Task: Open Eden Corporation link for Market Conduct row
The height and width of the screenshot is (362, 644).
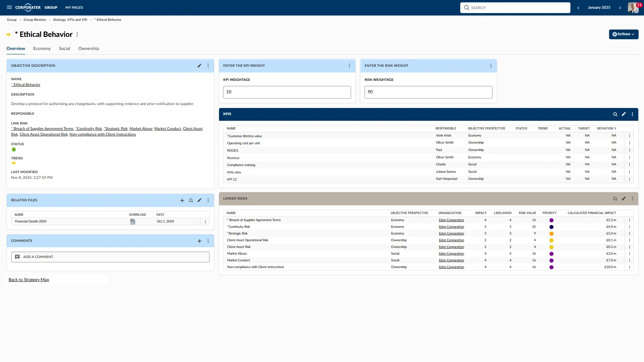Action: (x=451, y=260)
